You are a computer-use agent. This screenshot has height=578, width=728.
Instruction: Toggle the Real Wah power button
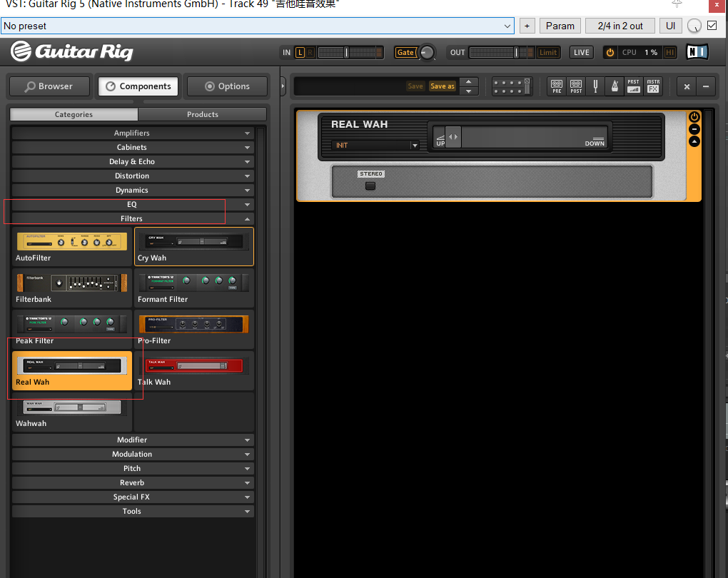point(694,117)
